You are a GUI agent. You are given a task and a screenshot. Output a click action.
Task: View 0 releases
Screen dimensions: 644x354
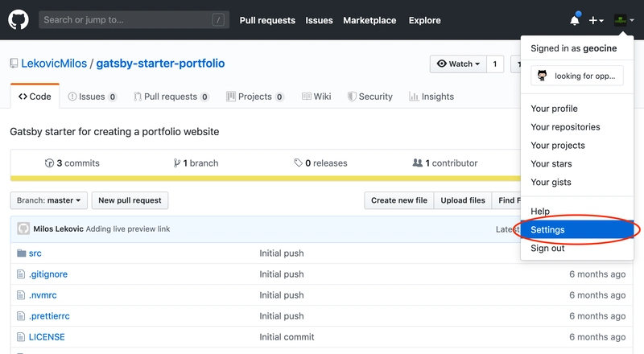click(x=320, y=163)
